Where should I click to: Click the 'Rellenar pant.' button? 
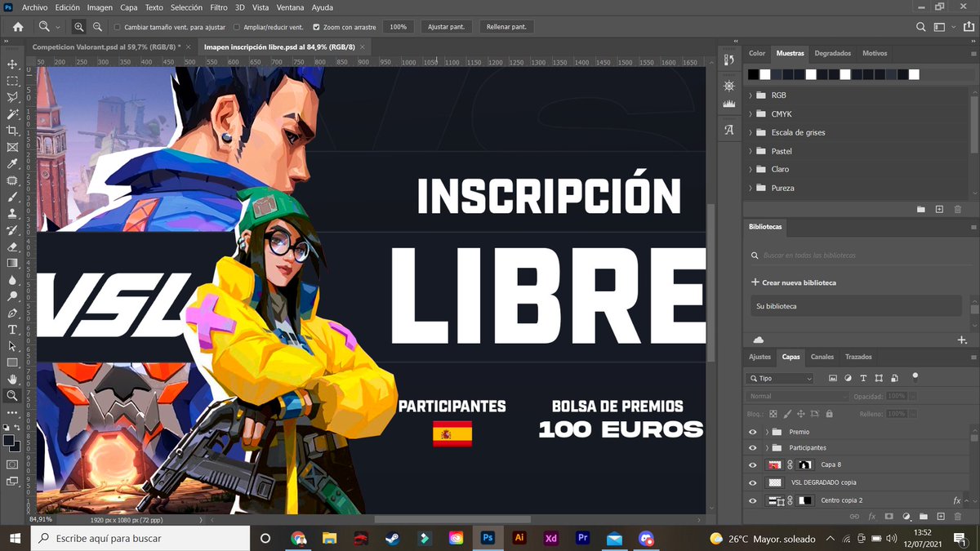pos(506,27)
